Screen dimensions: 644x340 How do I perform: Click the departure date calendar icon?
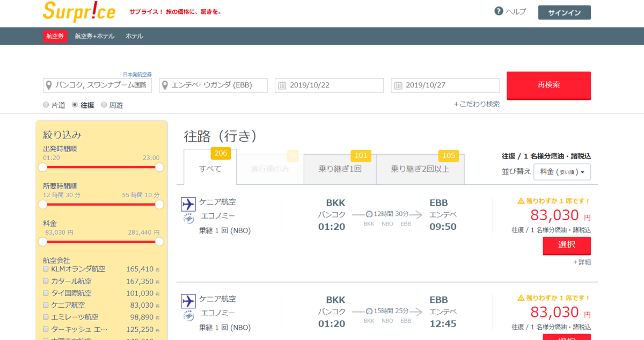(x=282, y=85)
